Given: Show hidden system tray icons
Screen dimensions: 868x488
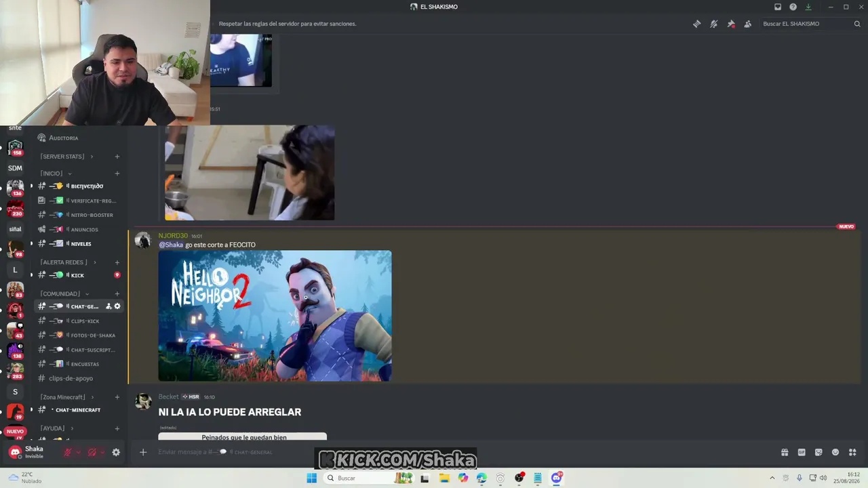Looking at the screenshot, I should point(772,478).
